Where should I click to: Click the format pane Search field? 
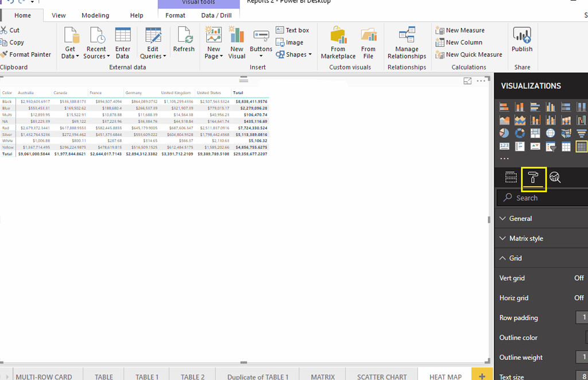click(542, 198)
